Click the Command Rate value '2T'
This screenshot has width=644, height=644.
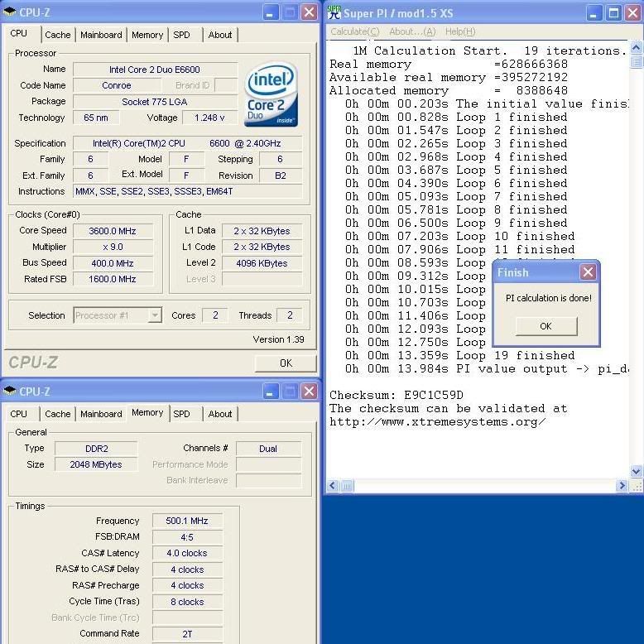coord(187,634)
